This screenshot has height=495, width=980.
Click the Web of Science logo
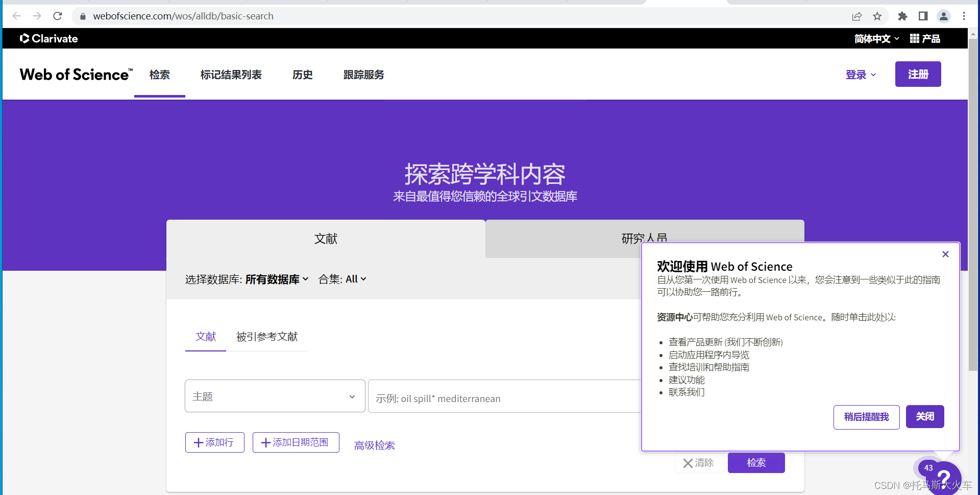(x=76, y=75)
